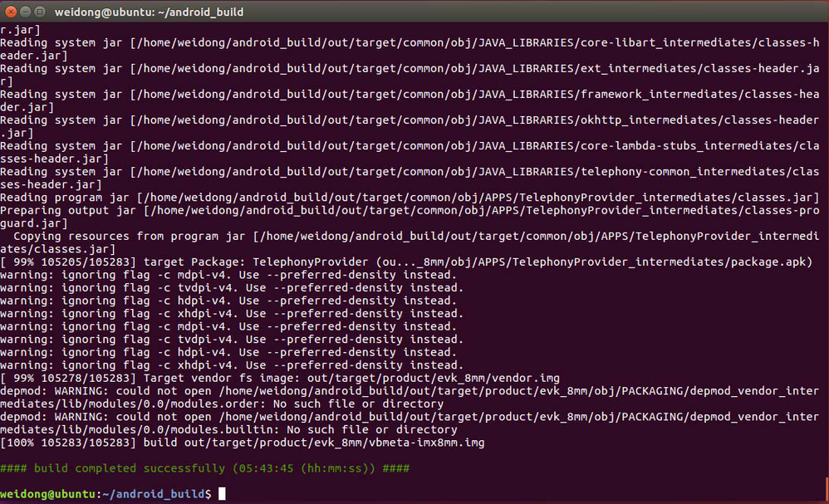Click the vendor.img path in output
The width and height of the screenshot is (829, 504).
tap(433, 379)
